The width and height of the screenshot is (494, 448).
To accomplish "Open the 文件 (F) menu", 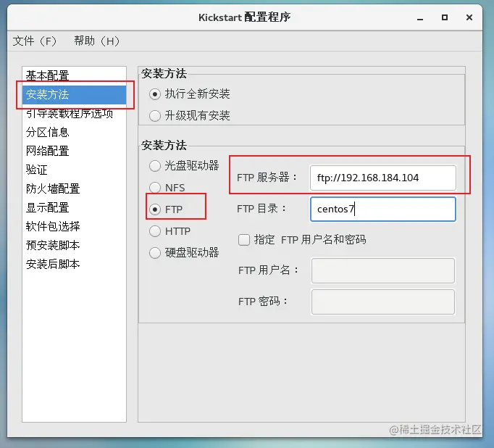I will click(x=34, y=41).
